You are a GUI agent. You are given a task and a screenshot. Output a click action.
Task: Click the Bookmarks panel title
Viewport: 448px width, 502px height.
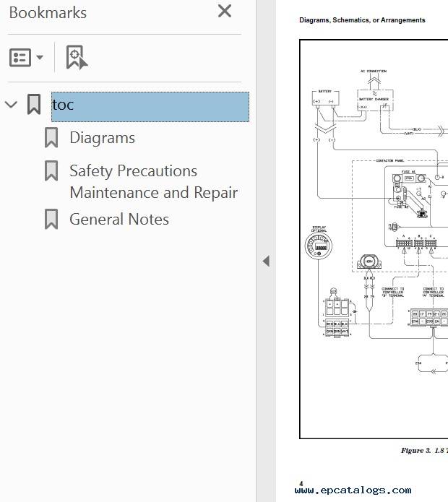48,13
